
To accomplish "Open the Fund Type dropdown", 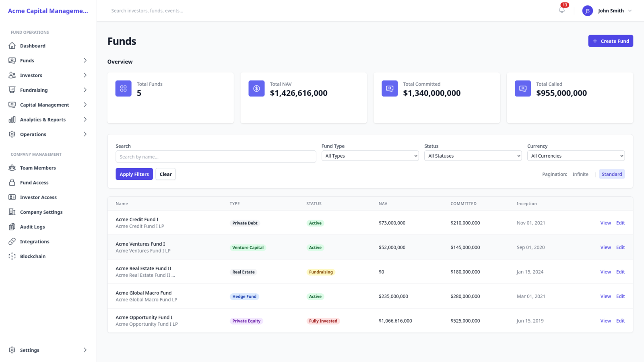I will [370, 156].
